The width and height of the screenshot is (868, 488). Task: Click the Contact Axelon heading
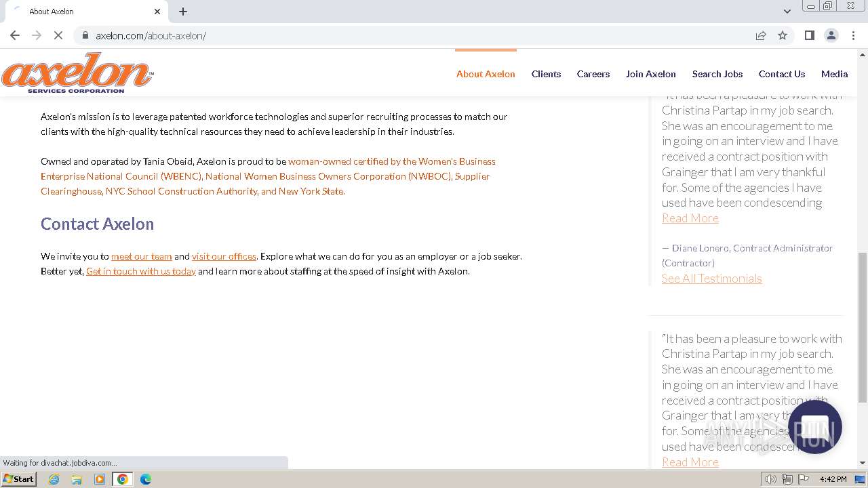(98, 224)
